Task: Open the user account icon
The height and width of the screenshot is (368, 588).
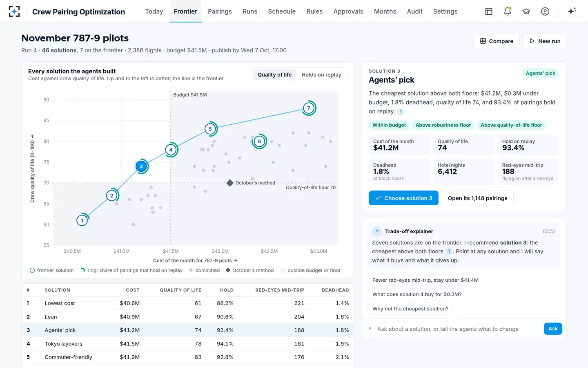Action: pos(545,11)
